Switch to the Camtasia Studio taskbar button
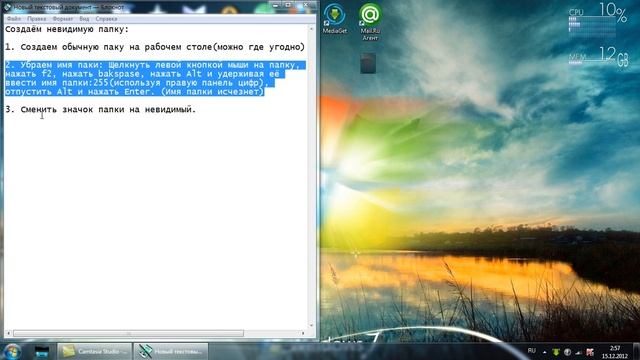Image resolution: width=640 pixels, height=360 pixels. pyautogui.click(x=94, y=351)
